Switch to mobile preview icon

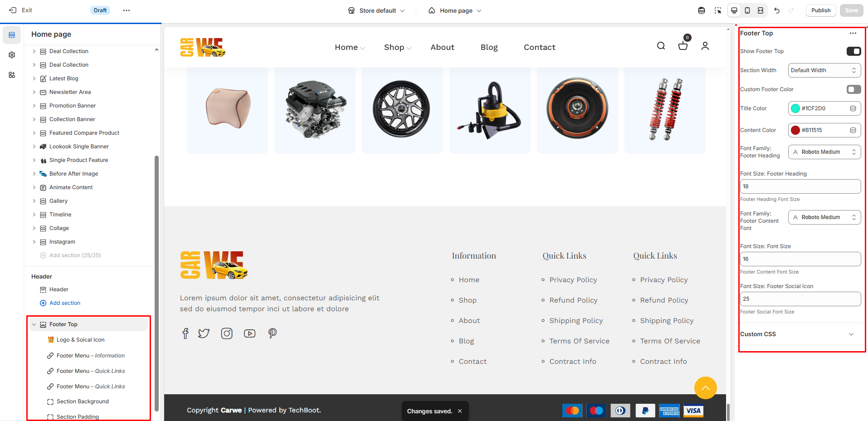747,10
